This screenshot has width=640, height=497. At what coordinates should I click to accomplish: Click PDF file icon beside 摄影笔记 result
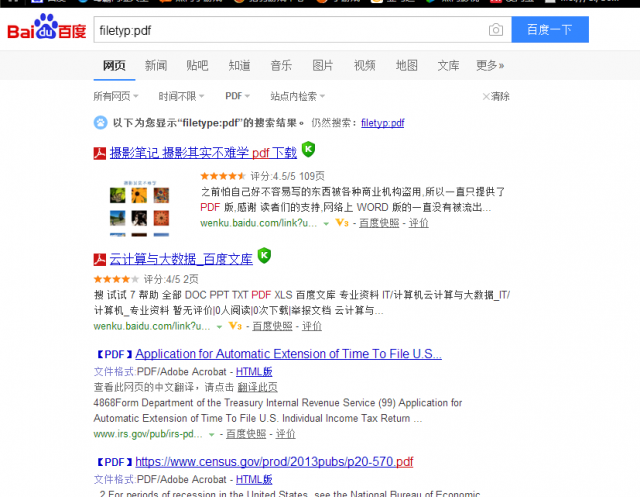[x=100, y=153]
